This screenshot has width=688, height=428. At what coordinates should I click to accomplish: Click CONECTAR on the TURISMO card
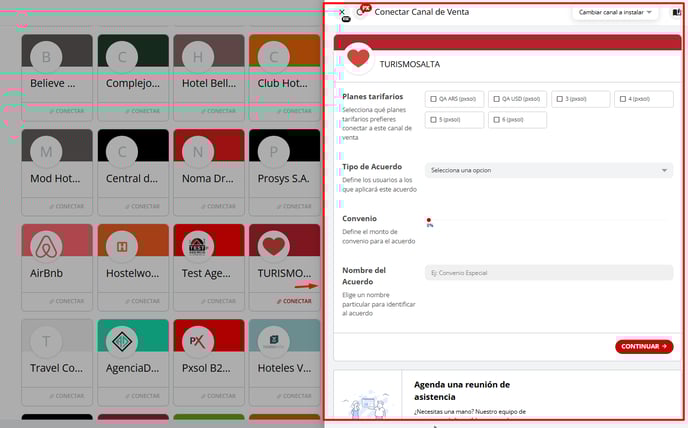click(294, 301)
